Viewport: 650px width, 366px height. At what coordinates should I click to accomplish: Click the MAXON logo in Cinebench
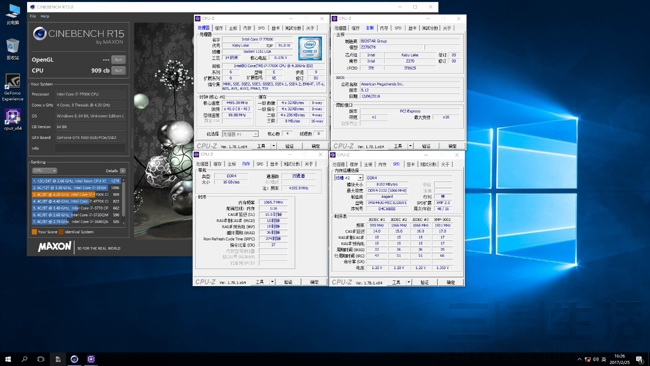[55, 247]
